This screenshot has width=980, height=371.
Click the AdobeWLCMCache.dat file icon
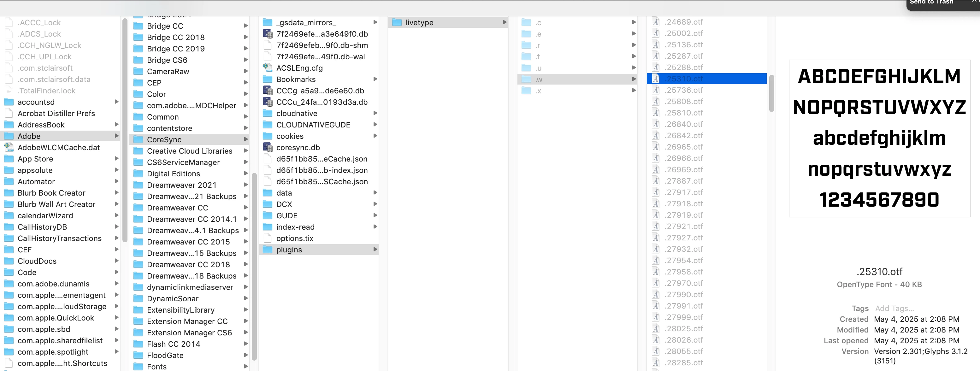9,147
